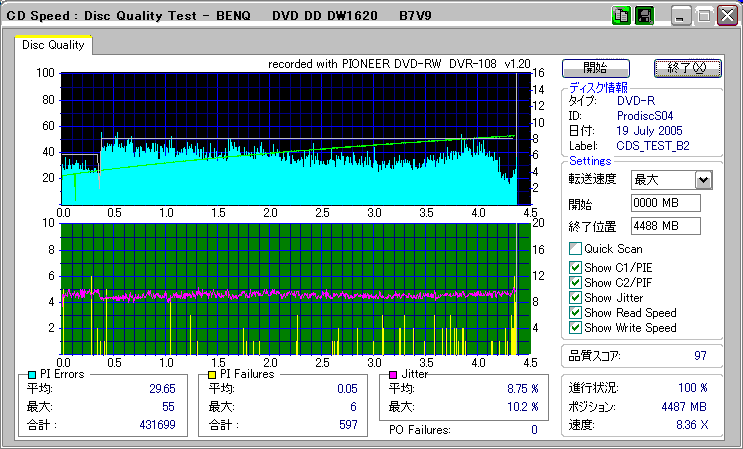Close the Disc Quality Test window
The width and height of the screenshot is (743, 449).
[726, 16]
